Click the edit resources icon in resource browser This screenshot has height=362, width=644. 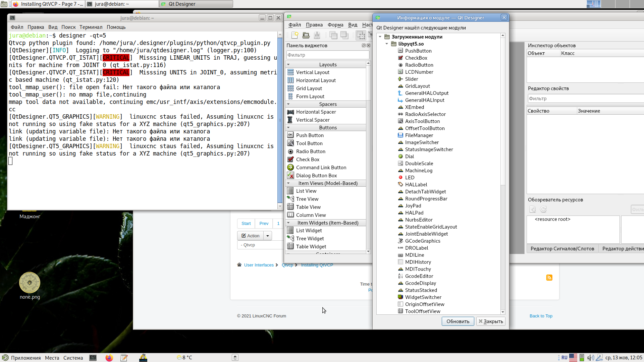[x=533, y=209]
